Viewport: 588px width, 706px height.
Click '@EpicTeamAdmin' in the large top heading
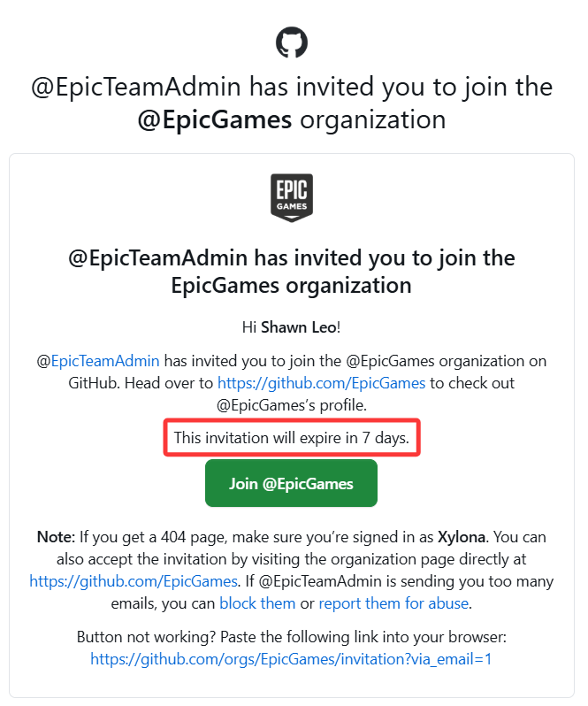136,87
